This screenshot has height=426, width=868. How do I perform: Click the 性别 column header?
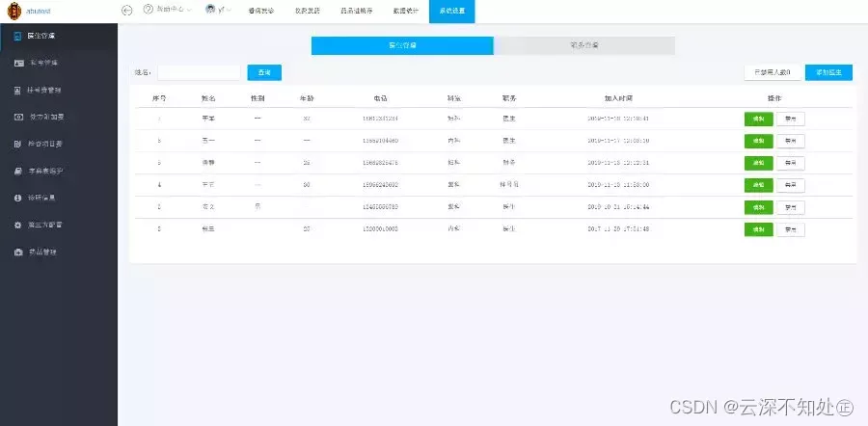pos(258,98)
